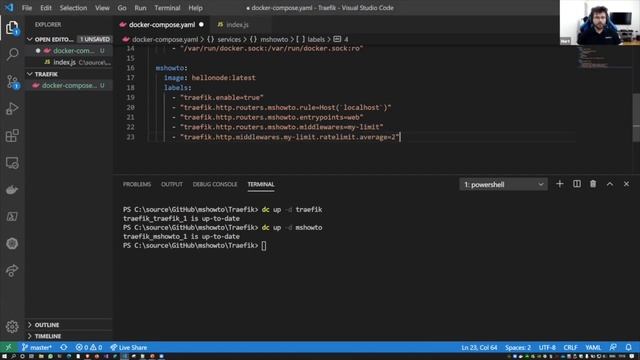Click in terminal prompt input area
This screenshot has height=360, width=640.
[x=264, y=246]
